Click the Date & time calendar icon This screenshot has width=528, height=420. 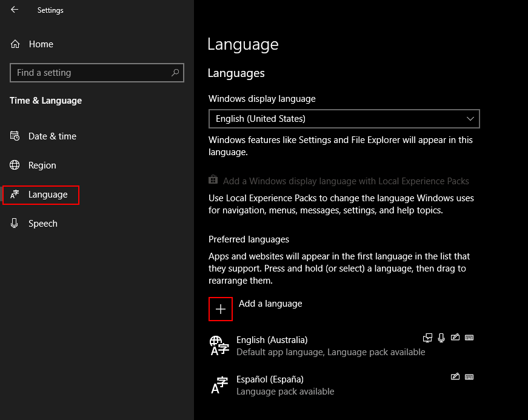click(15, 136)
